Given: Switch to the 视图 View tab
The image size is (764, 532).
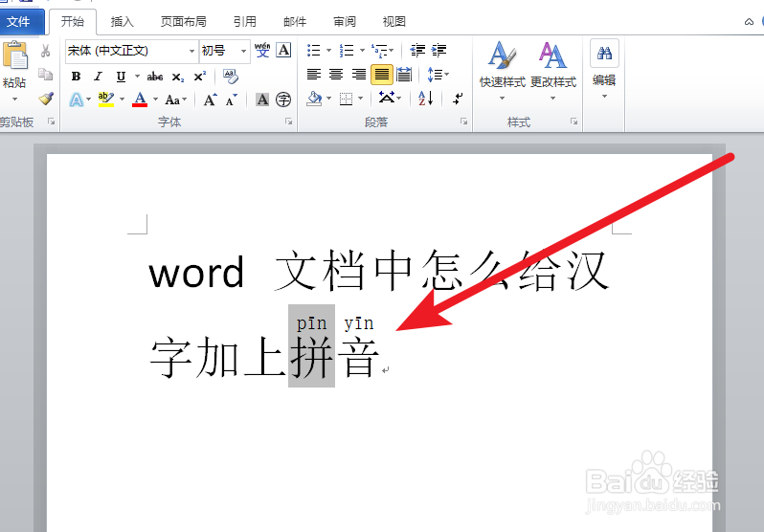Looking at the screenshot, I should (x=394, y=21).
